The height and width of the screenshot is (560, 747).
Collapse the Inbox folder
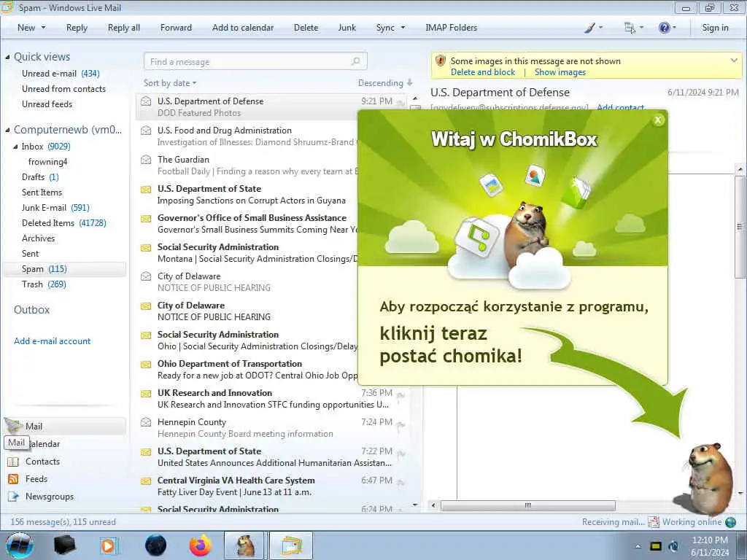[15, 147]
